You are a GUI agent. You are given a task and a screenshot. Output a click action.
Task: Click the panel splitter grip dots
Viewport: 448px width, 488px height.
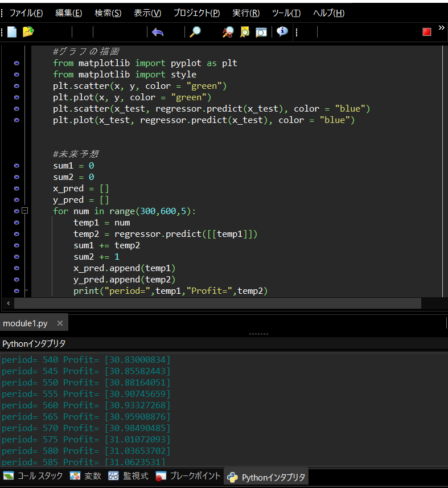(x=258, y=334)
